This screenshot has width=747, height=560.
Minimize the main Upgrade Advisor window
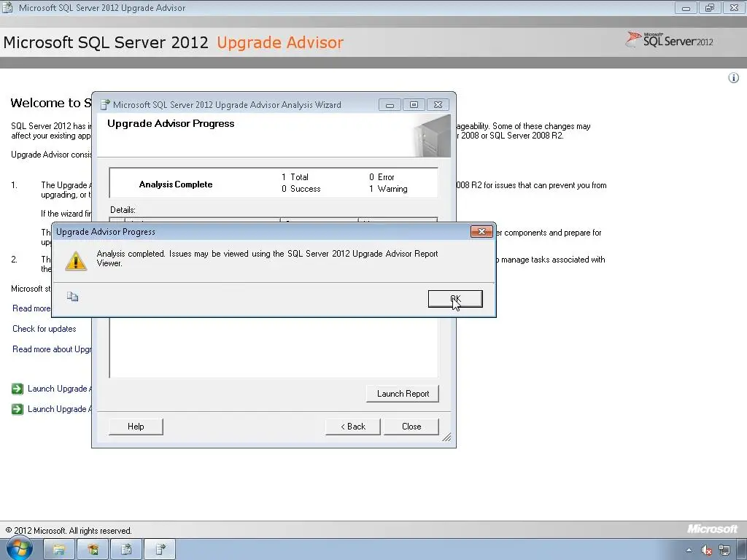686,7
